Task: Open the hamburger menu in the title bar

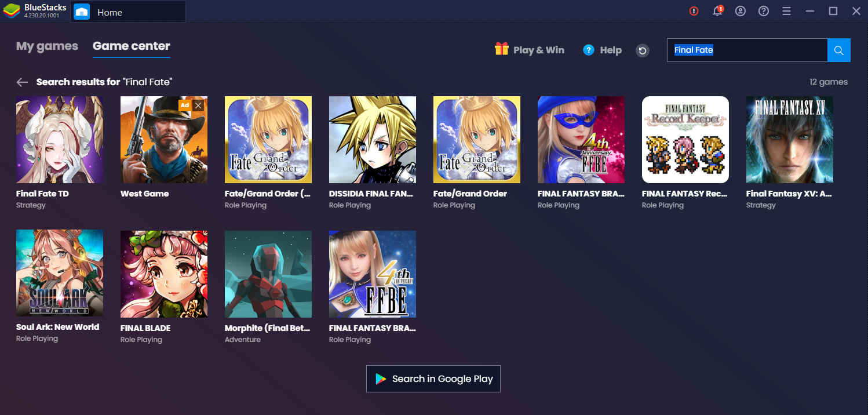Action: coord(786,11)
